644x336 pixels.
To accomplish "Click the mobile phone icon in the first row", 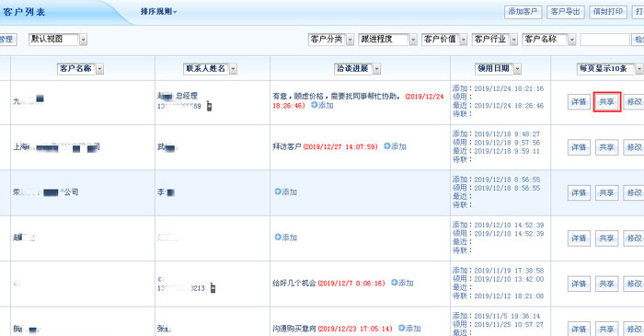I will tap(209, 106).
